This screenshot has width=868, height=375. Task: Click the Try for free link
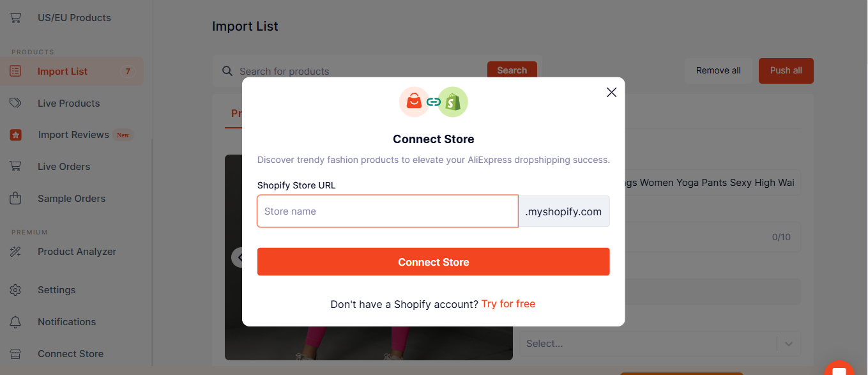point(508,303)
